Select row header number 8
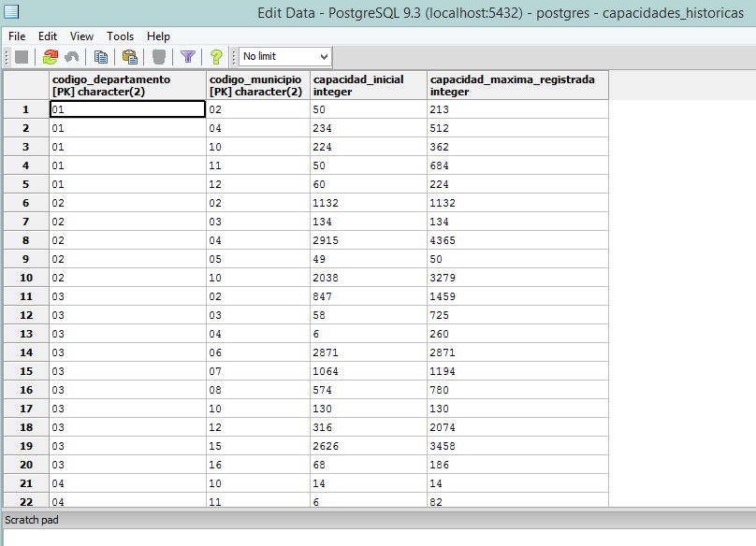 coord(26,240)
